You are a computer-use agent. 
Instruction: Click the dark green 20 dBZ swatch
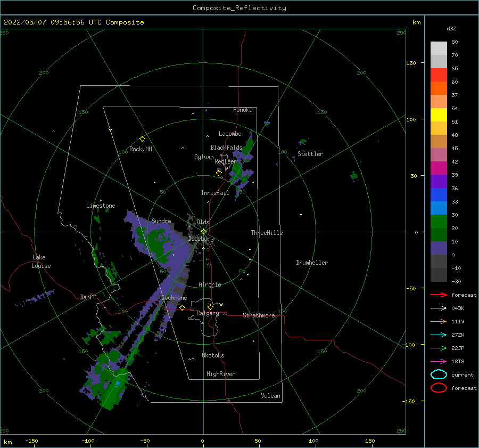pyautogui.click(x=439, y=234)
